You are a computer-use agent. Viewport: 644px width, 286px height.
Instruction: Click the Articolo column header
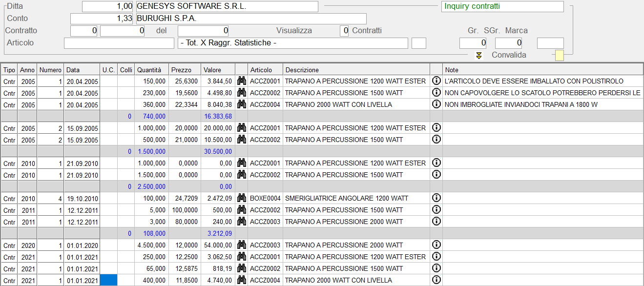(265, 70)
